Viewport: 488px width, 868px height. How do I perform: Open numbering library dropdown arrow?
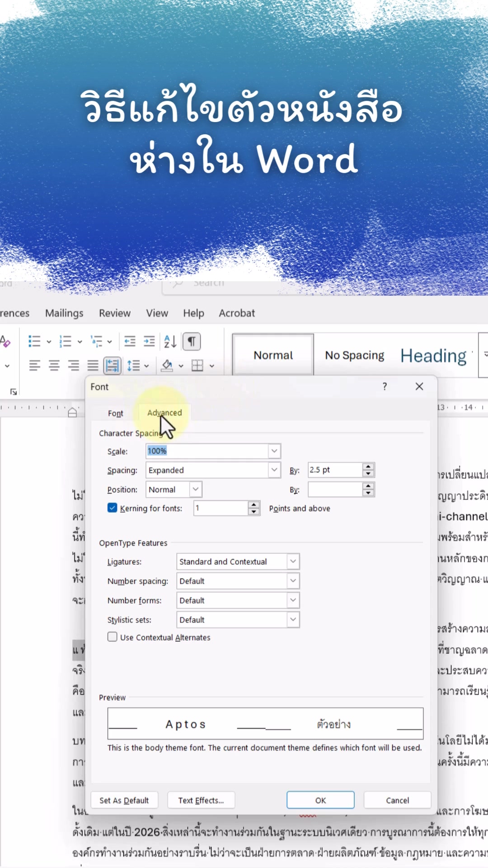(x=80, y=342)
